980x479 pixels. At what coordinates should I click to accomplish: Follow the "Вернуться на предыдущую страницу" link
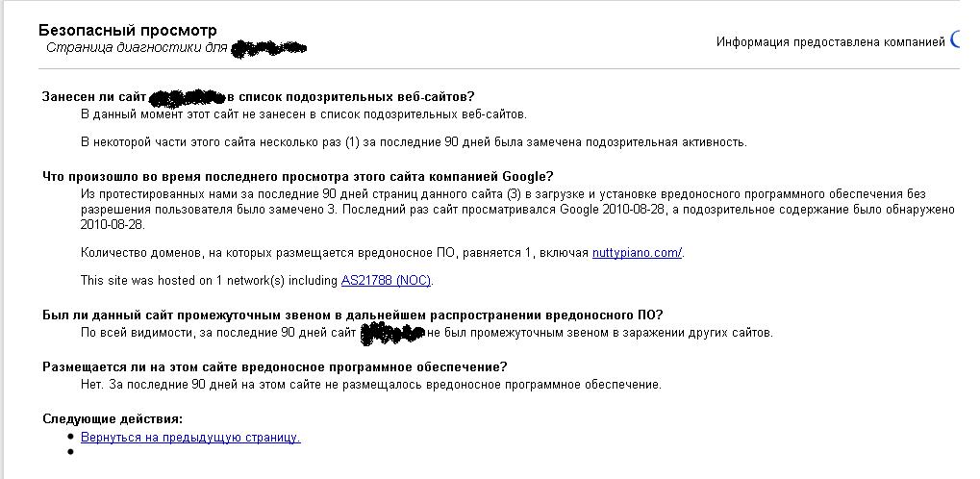(x=190, y=438)
